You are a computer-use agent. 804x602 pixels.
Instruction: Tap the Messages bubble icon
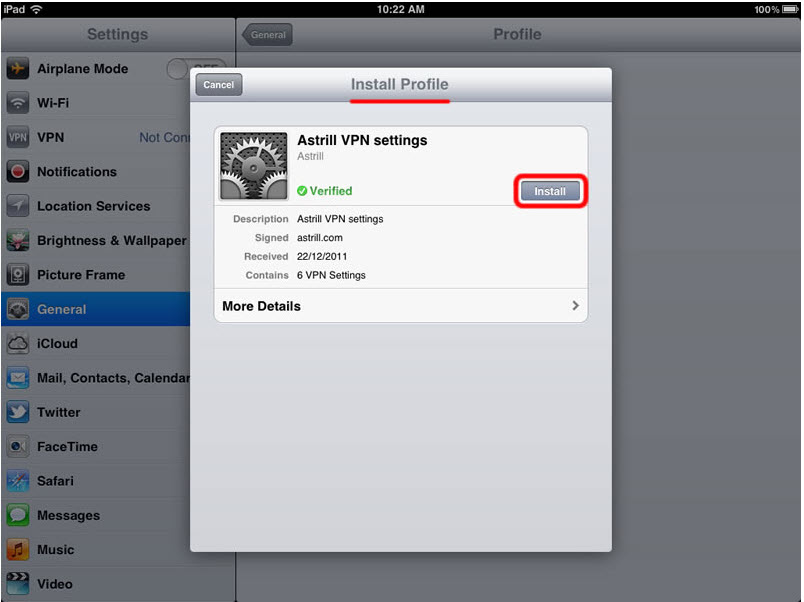pos(18,515)
